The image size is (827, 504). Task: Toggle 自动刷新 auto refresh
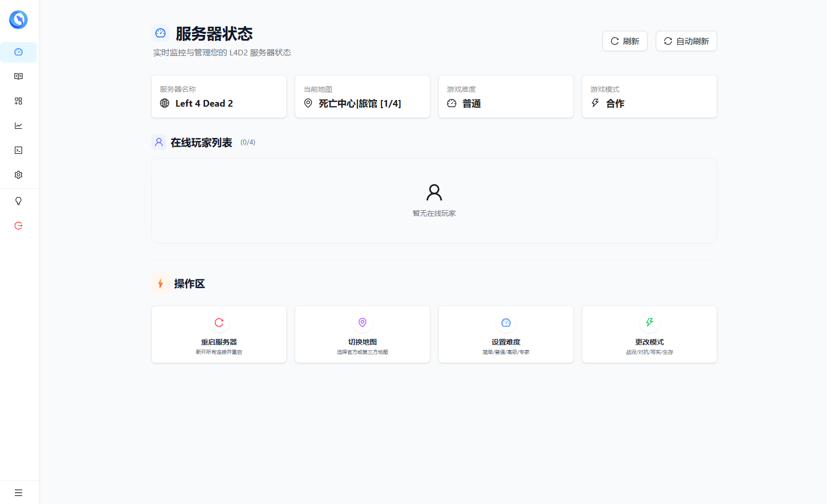point(686,41)
